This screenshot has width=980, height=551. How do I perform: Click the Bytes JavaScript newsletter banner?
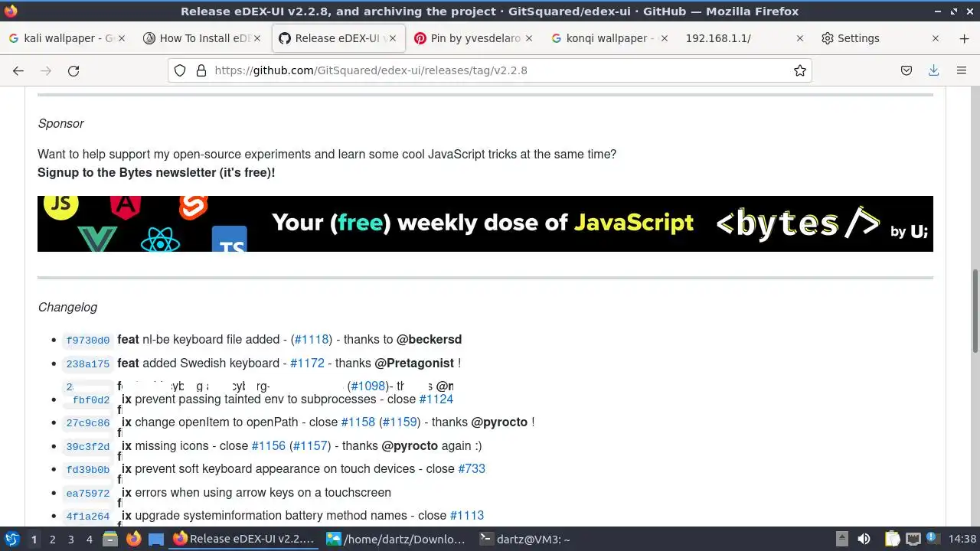[x=485, y=223]
